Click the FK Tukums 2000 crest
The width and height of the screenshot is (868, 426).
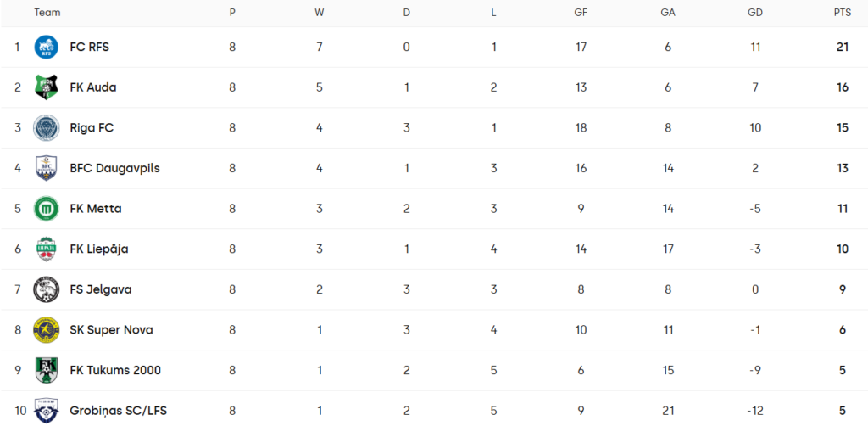(x=46, y=370)
